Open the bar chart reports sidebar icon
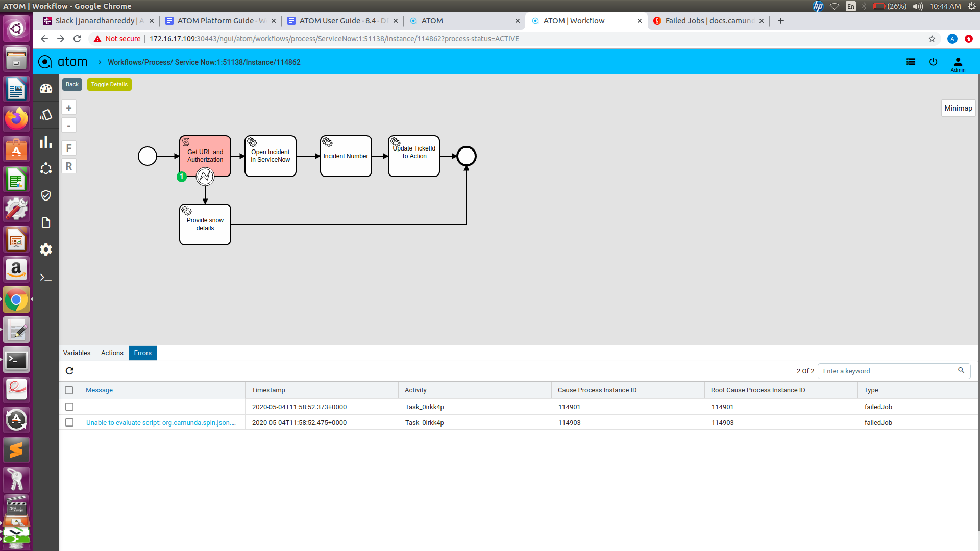980x551 pixels. [x=46, y=142]
